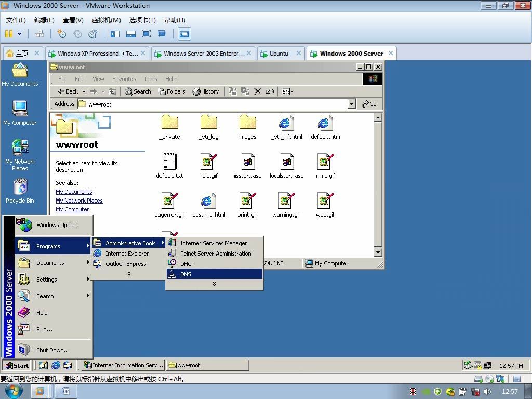The height and width of the screenshot is (399, 532).
Task: Click the Start button
Action: click(x=17, y=365)
